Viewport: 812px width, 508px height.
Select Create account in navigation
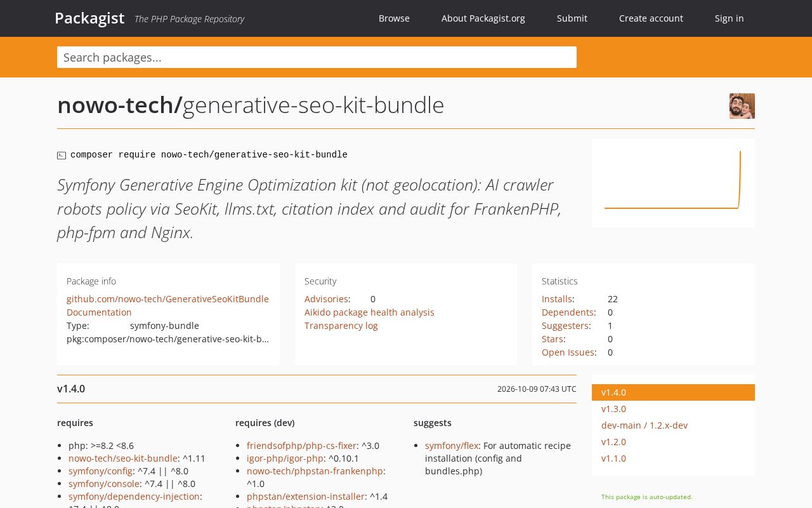coord(651,18)
